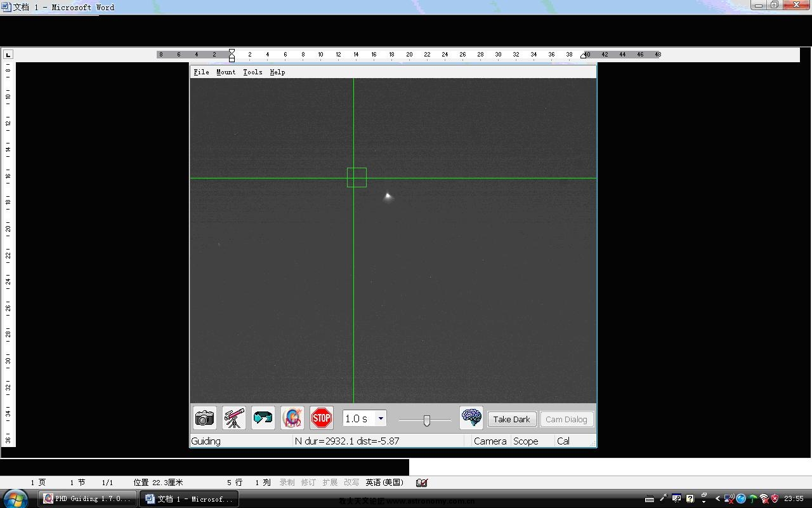Click the looping exposure arrow icon
812x508 pixels.
[263, 418]
